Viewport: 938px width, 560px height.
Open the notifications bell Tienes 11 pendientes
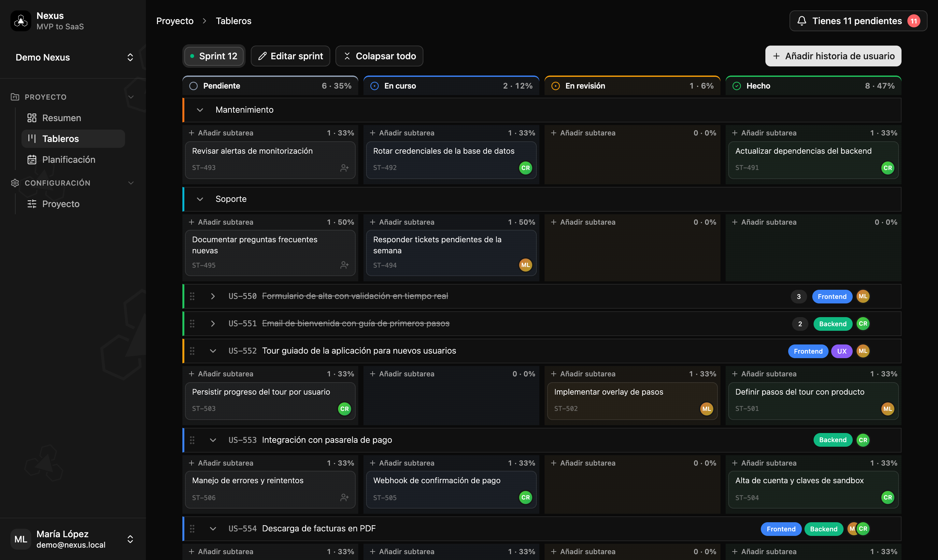(858, 21)
